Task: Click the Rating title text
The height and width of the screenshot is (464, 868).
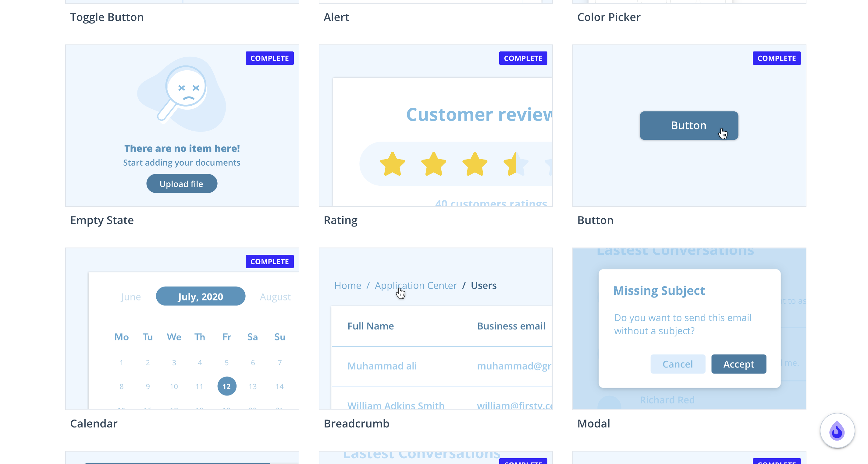Action: [340, 220]
